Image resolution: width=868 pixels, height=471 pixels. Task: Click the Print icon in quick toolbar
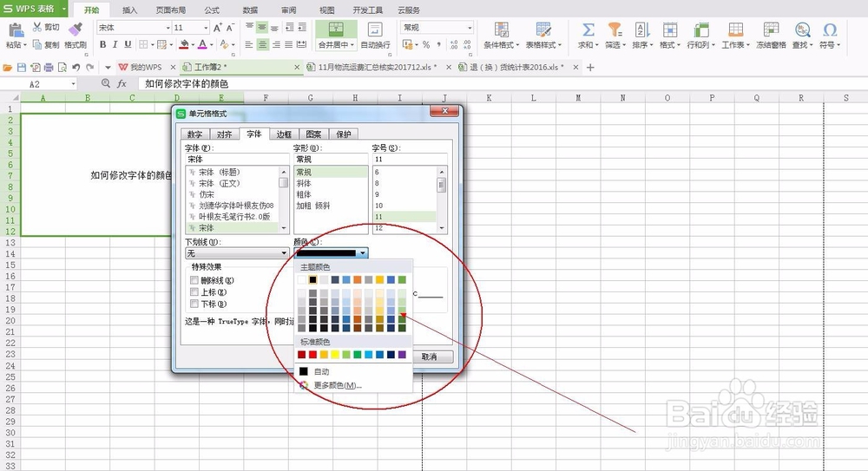(48, 68)
